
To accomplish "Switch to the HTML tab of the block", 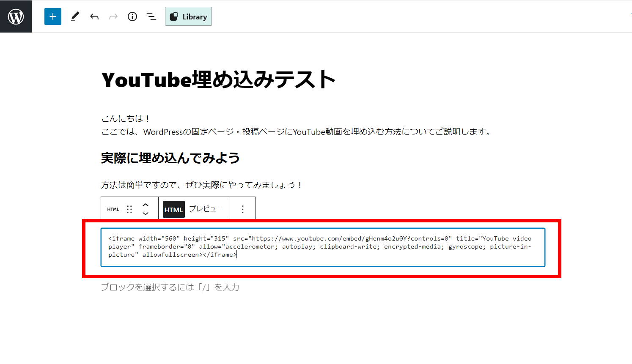I will pyautogui.click(x=173, y=209).
